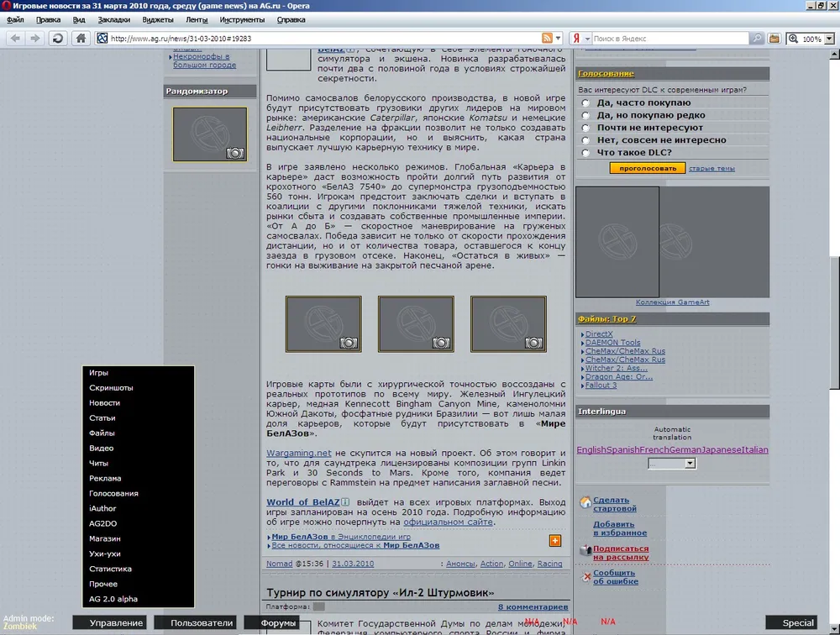Click the mailbox icon beside newsletter subscription

tap(585, 551)
